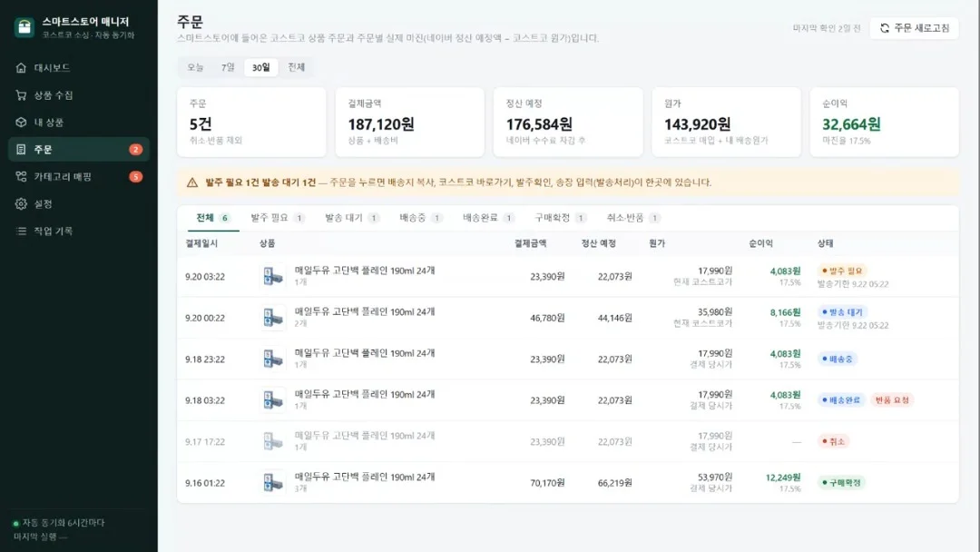Screen dimensions: 980x552
Task: Switch to 발송 대기 tab
Action: pos(352,218)
